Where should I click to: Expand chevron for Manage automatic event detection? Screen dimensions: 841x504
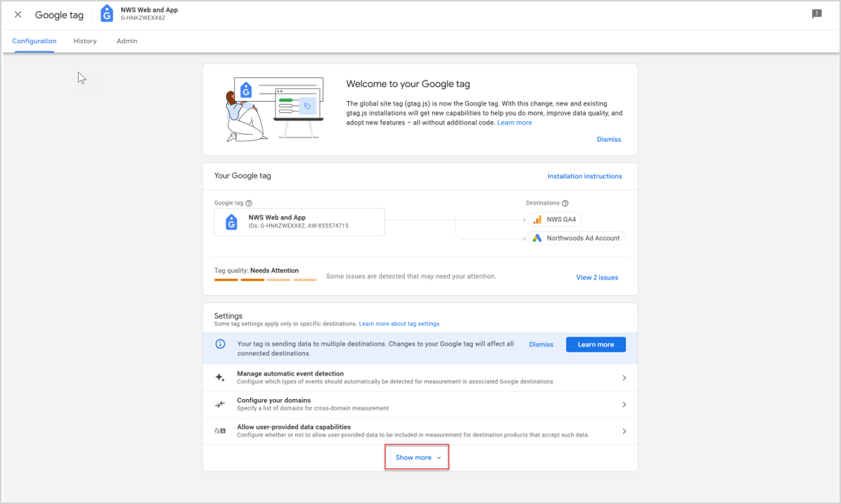point(624,378)
